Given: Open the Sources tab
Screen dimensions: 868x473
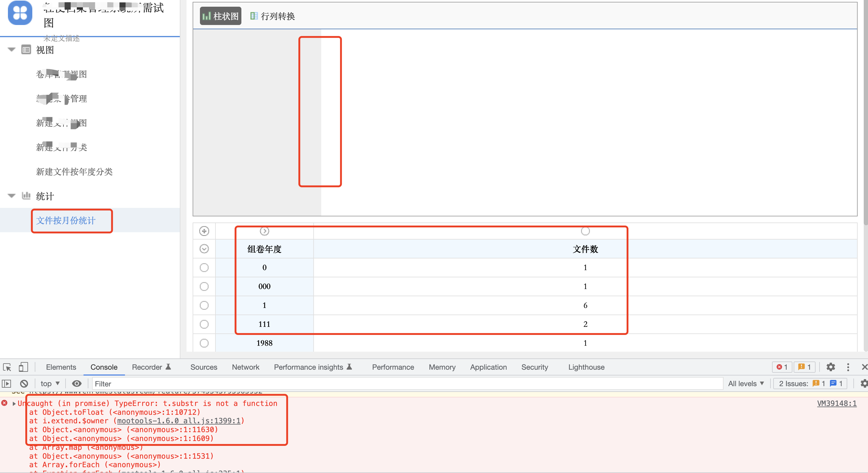Looking at the screenshot, I should coord(204,367).
